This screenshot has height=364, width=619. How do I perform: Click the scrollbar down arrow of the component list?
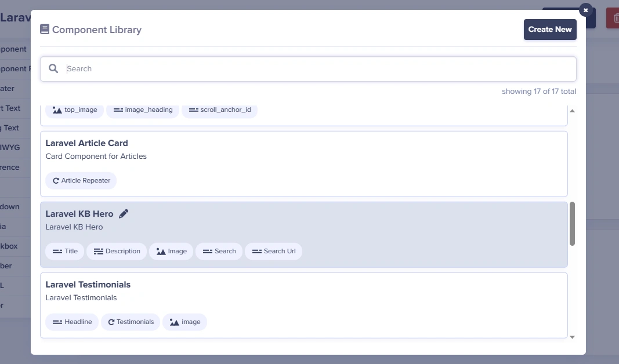point(572,337)
